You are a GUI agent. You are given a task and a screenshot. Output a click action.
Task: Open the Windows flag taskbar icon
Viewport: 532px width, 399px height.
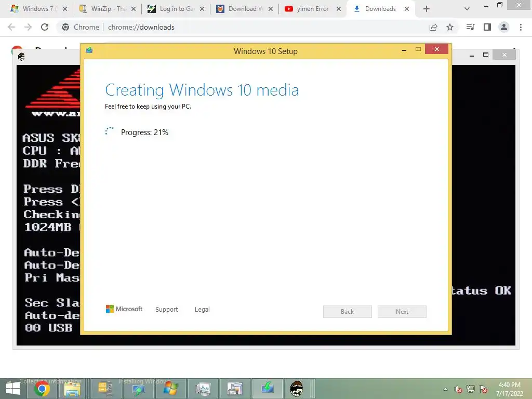[170, 389]
